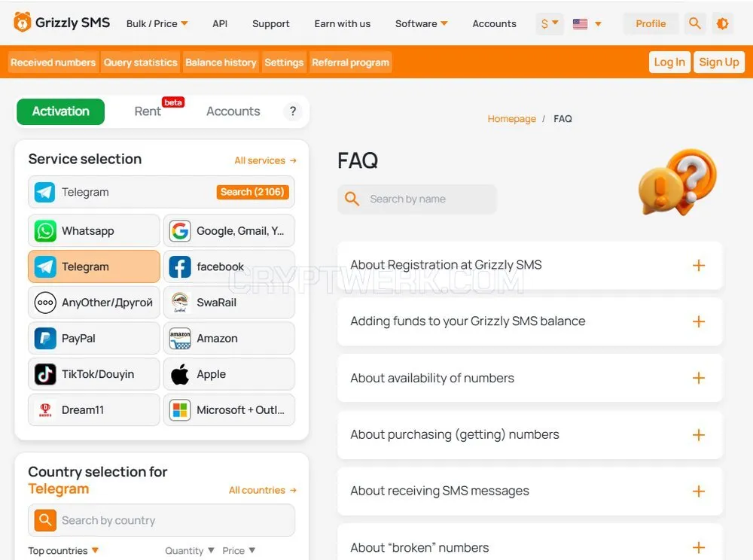Switch to the Rent beta tab
Viewport: 753px width, 560px height.
[148, 111]
